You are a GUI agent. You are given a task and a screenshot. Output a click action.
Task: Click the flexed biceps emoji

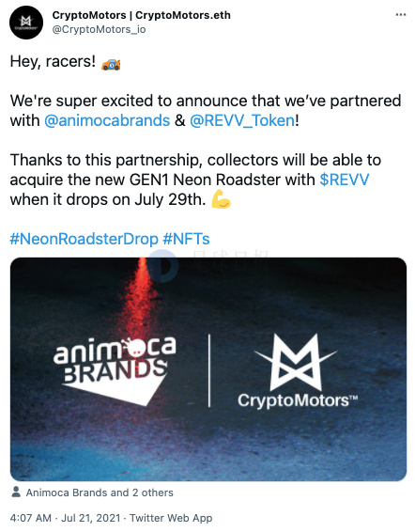(x=221, y=199)
